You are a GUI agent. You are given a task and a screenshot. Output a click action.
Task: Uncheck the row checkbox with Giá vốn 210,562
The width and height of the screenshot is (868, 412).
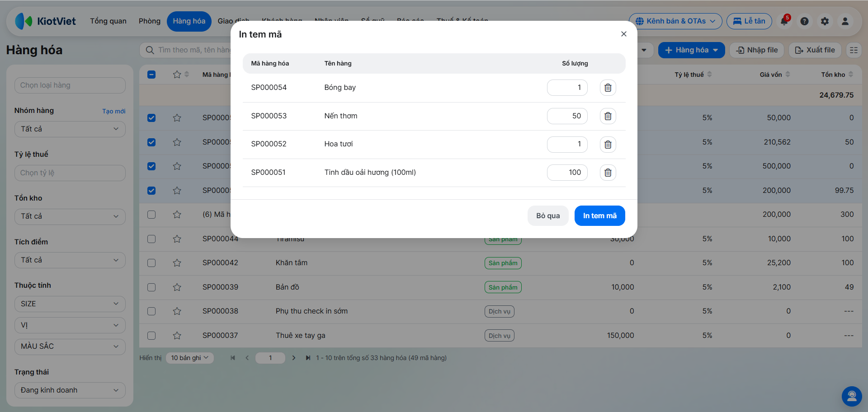(151, 142)
